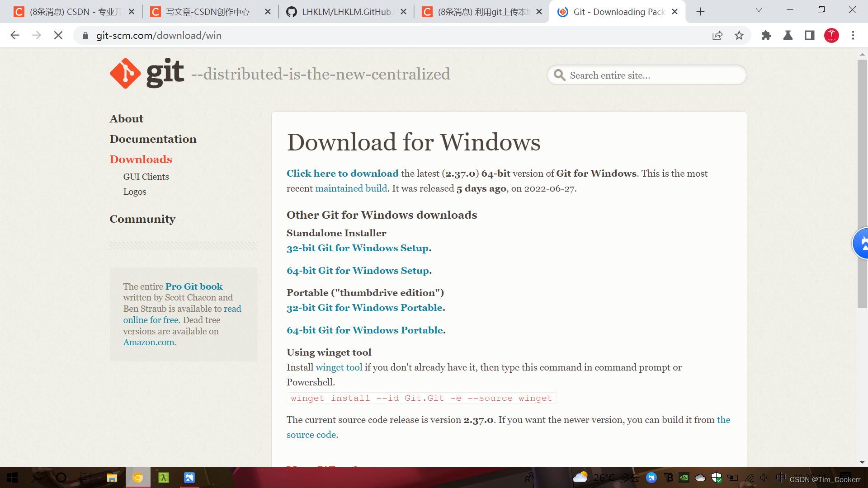Screen dimensions: 868x488
Task: Switch to 写文章-CSDN创作中心 tab
Action: 208,12
